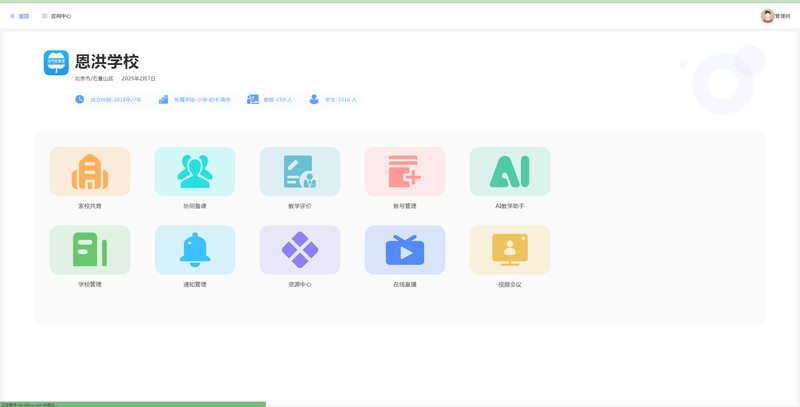Click the 学校管理 label text

(90, 285)
